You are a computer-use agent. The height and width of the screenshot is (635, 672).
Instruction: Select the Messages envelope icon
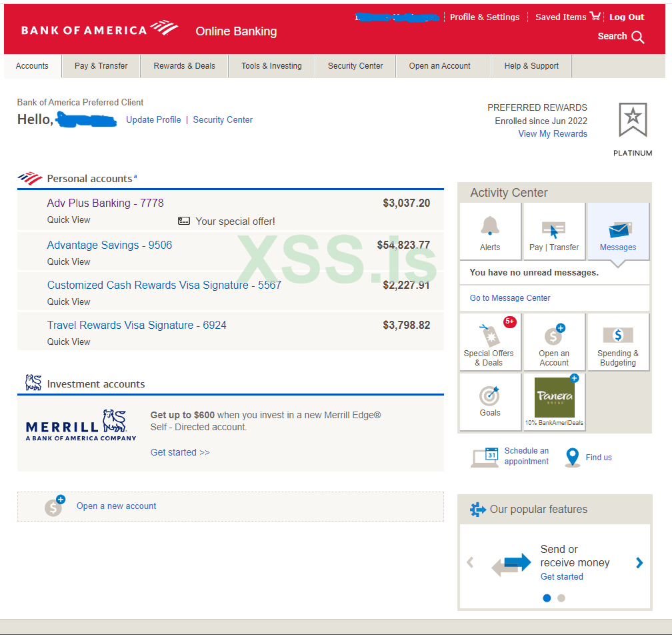coord(620,230)
